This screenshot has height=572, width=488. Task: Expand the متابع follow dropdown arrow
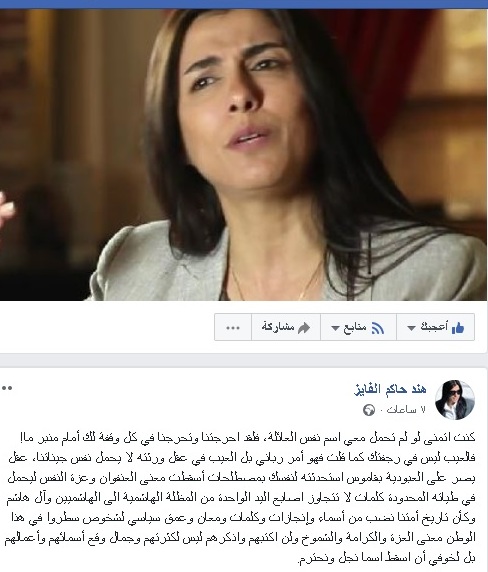point(335,328)
